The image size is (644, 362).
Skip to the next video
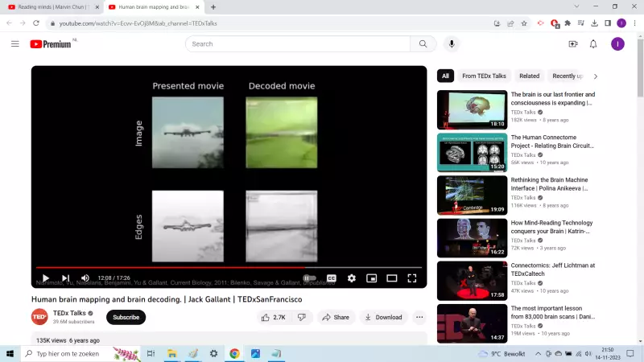[x=65, y=278]
